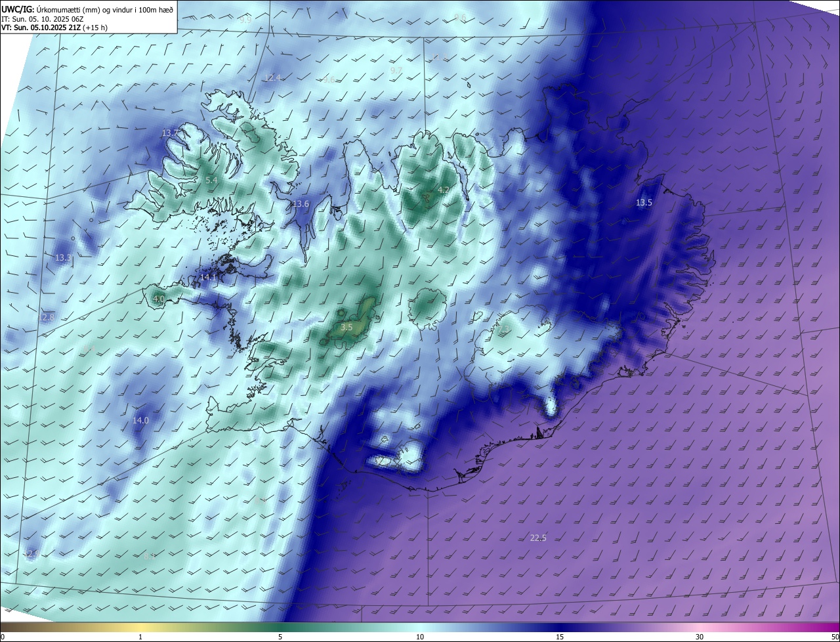Screen dimensions: 840x642
Task: Select the 13.5 value label
Action: (644, 202)
